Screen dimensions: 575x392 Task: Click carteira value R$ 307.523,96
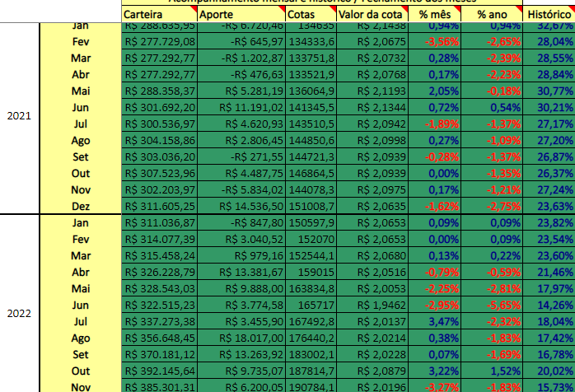160,174
